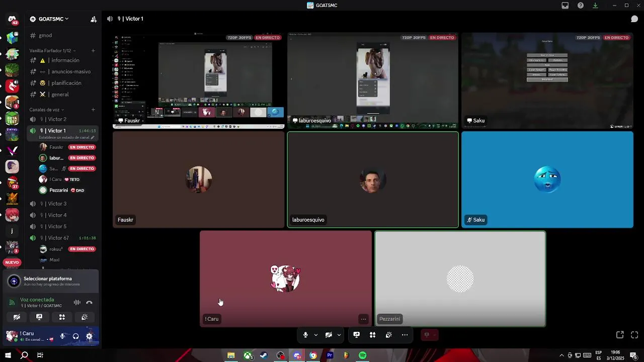Click the green download update icon
This screenshot has width=644, height=362.
click(x=595, y=6)
